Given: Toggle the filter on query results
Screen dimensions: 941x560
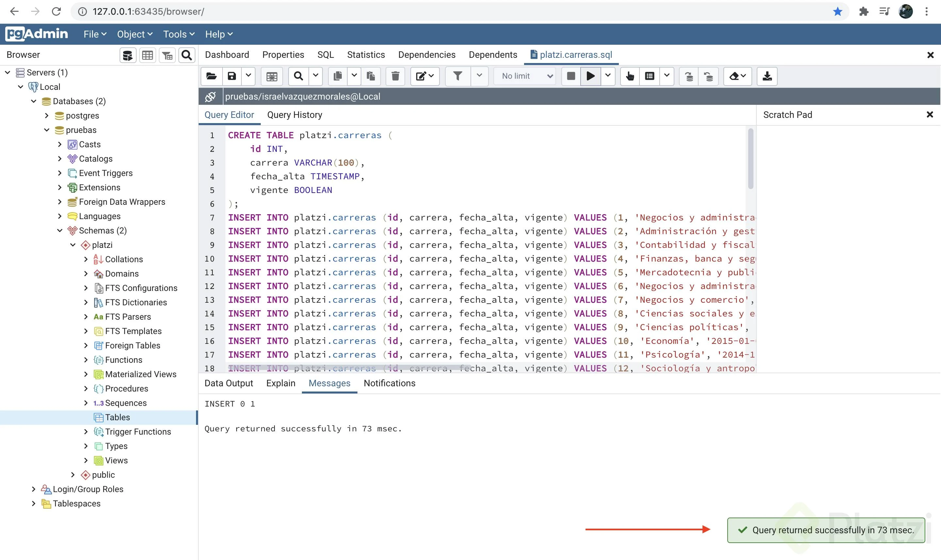Looking at the screenshot, I should (457, 76).
